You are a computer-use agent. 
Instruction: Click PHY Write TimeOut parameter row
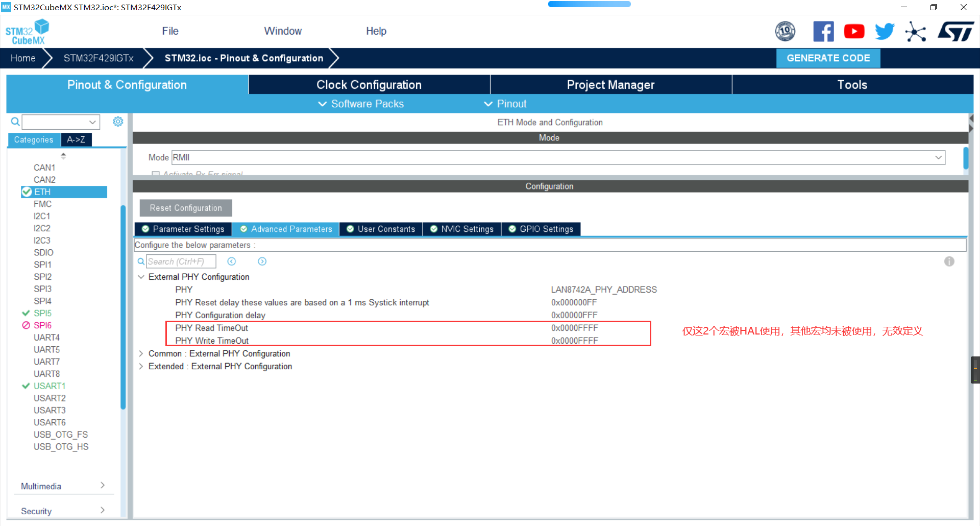click(408, 341)
